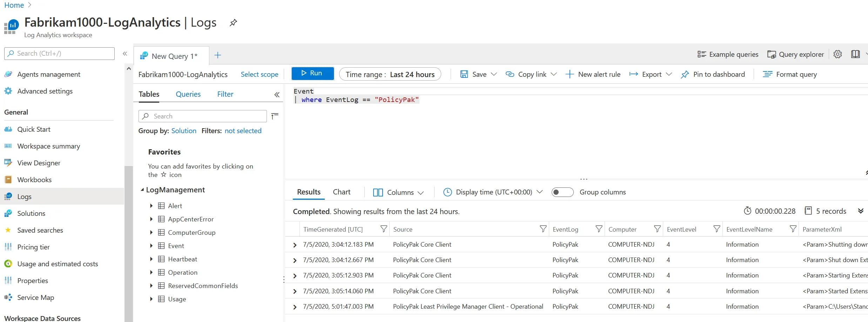Run the query

(x=312, y=73)
